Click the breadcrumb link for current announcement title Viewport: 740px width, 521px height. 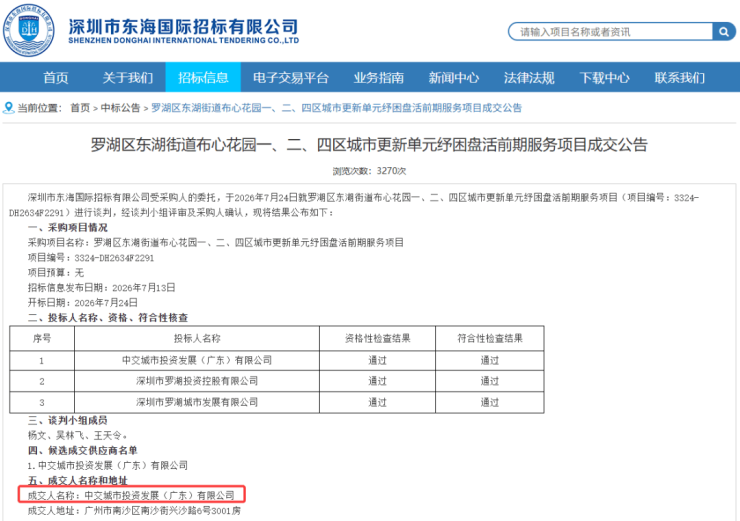336,108
